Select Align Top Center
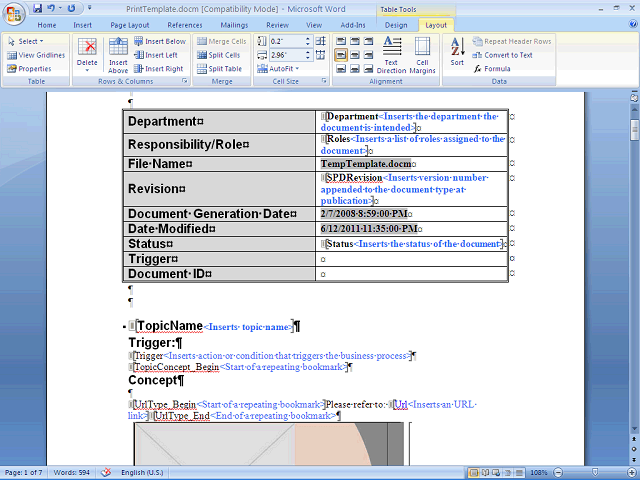Image resolution: width=640 pixels, height=480 pixels. pos(355,41)
